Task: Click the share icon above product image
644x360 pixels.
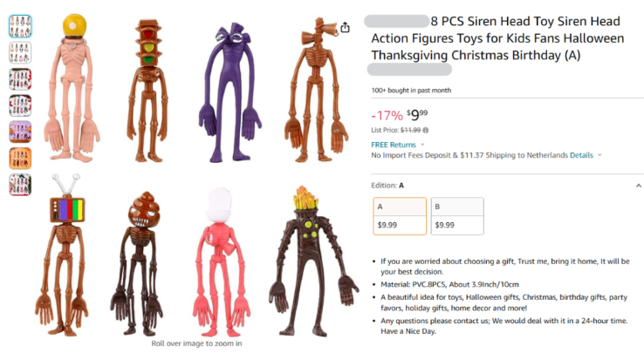Action: (345, 27)
